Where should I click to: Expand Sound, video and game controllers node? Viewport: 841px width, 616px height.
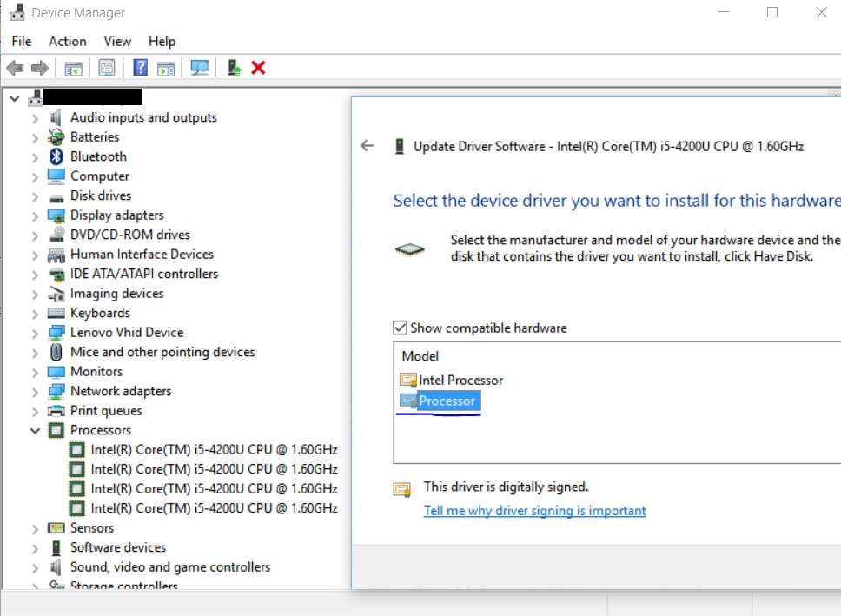pos(35,567)
